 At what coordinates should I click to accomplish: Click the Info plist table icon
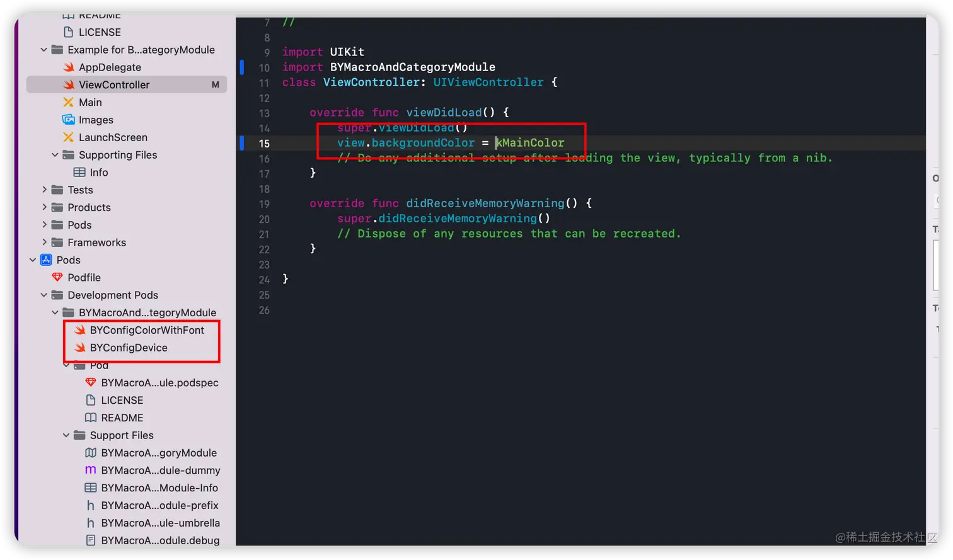click(79, 173)
